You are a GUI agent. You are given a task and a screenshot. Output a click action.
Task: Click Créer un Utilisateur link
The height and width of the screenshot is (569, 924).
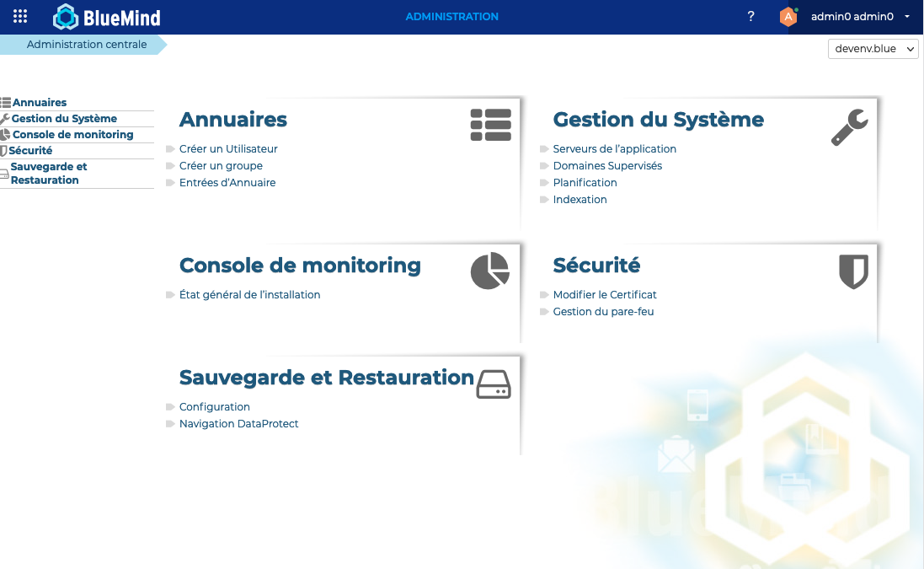[x=228, y=149]
